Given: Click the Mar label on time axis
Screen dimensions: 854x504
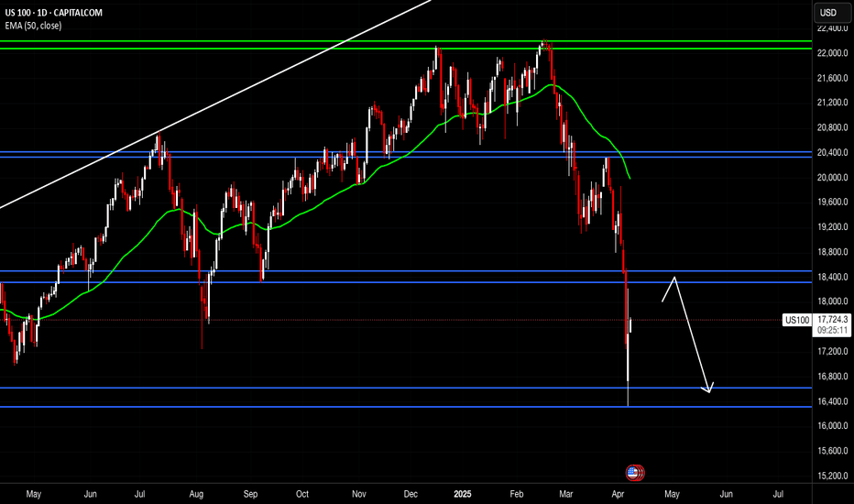Looking at the screenshot, I should 566,494.
